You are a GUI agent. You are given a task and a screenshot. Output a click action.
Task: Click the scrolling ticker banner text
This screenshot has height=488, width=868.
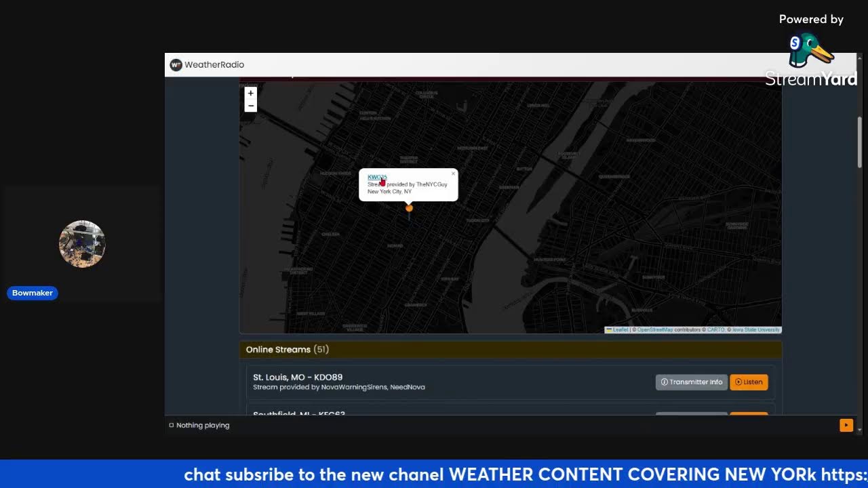tap(526, 474)
